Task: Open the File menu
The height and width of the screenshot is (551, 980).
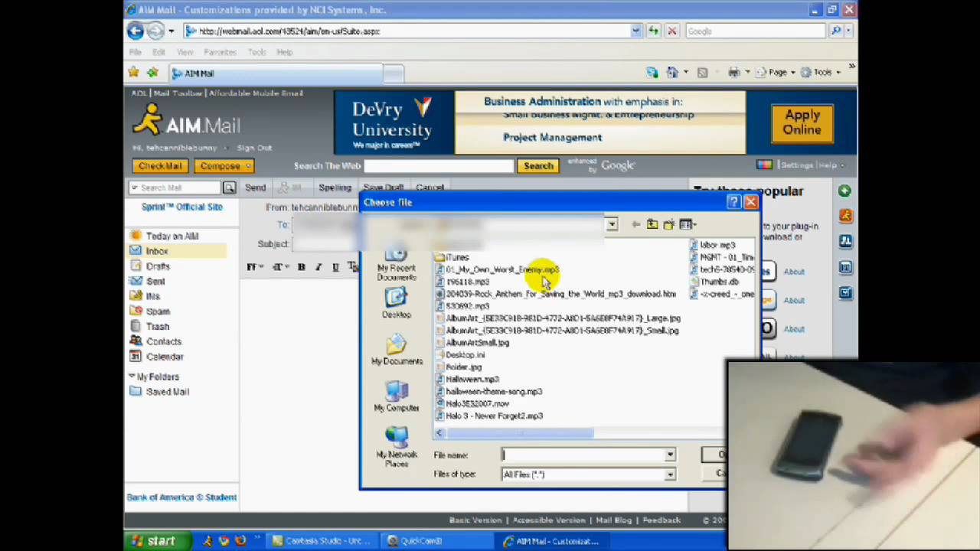Action: click(135, 52)
